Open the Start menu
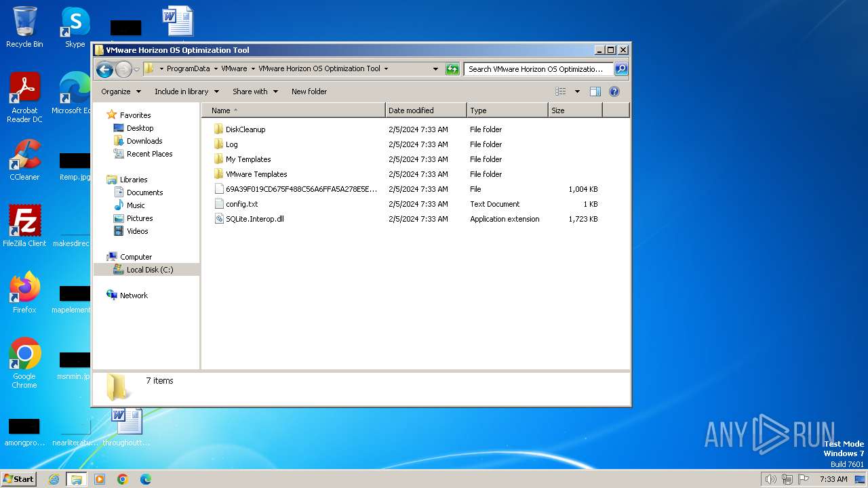The image size is (868, 488). pyautogui.click(x=18, y=479)
